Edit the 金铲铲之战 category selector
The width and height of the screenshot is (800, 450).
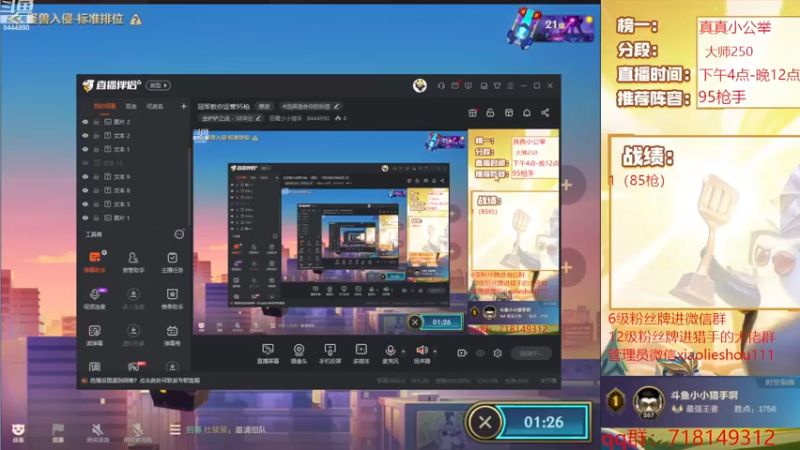coord(231,118)
